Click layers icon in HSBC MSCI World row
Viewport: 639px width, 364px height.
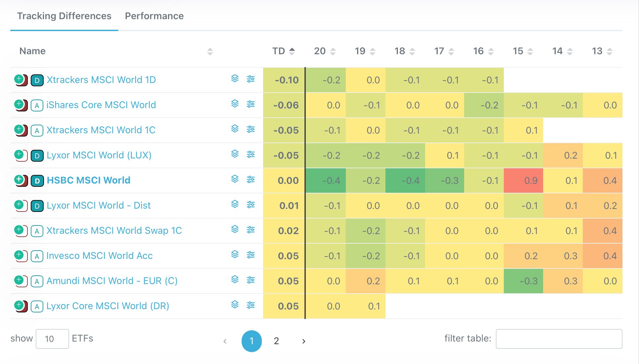tap(235, 179)
